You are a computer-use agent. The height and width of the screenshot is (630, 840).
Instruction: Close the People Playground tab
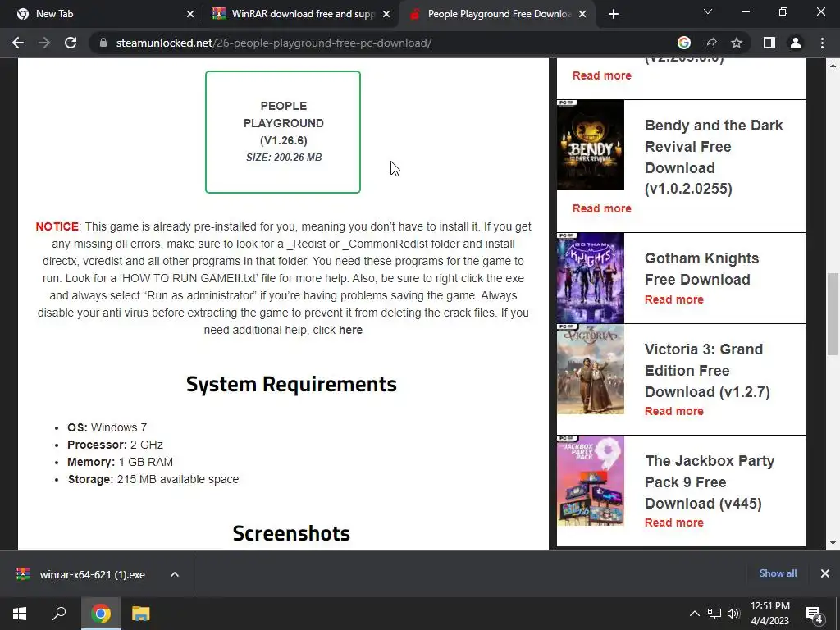(583, 14)
